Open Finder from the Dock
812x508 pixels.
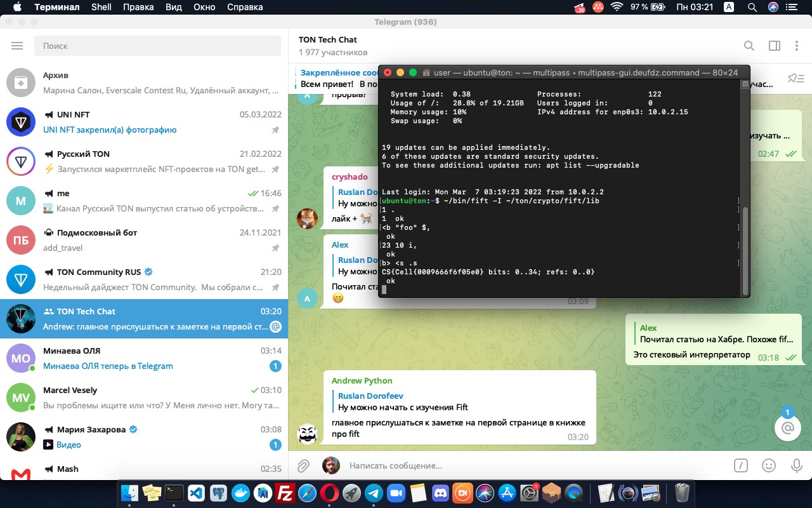[x=129, y=492]
